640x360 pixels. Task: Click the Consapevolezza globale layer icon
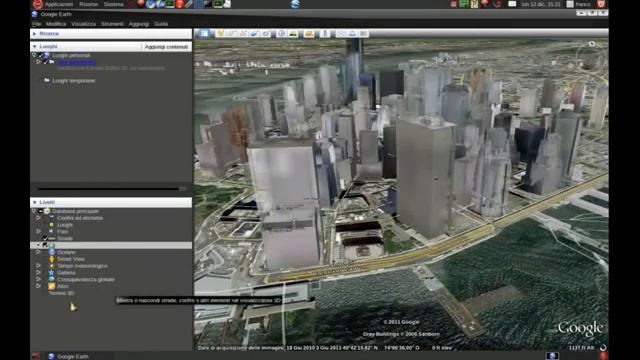click(52, 280)
